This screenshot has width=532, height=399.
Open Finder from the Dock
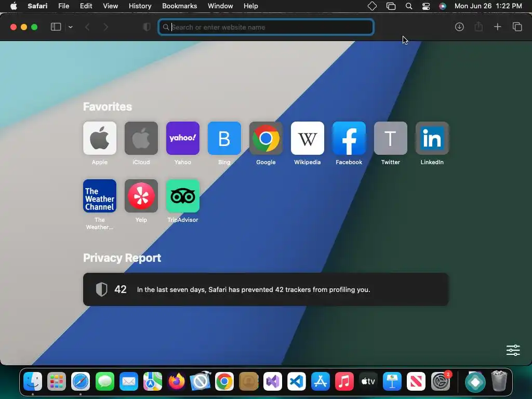[x=33, y=381]
